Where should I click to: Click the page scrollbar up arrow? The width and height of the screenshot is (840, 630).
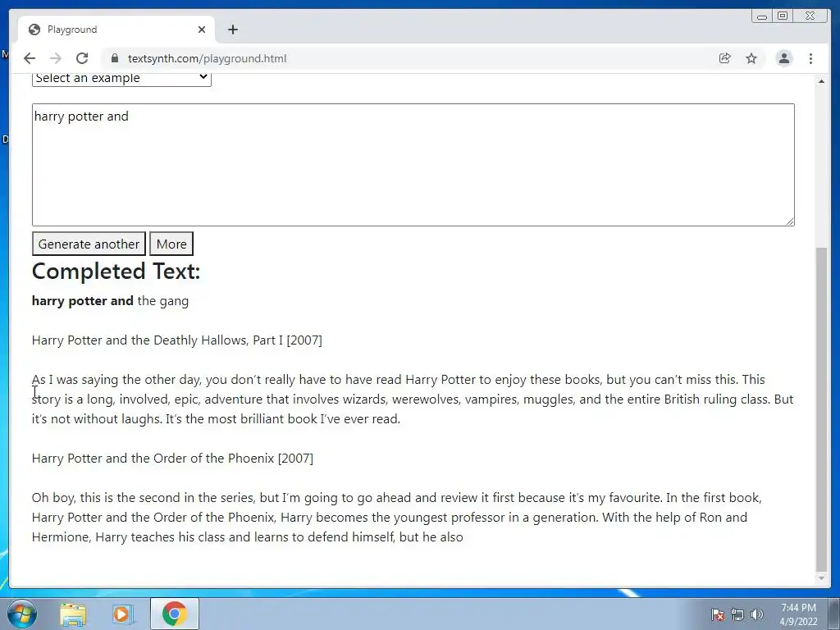tap(821, 81)
